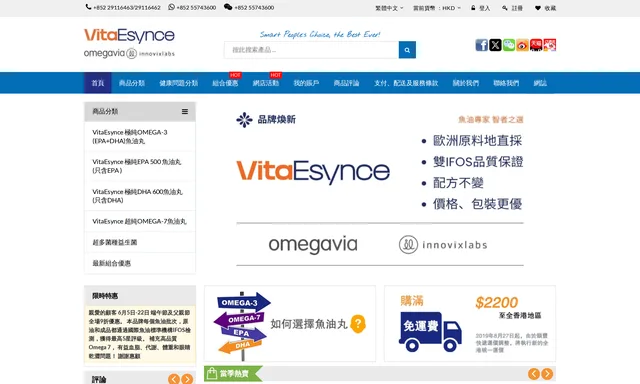
Task: Open the last red social icon in header
Action: click(x=550, y=45)
